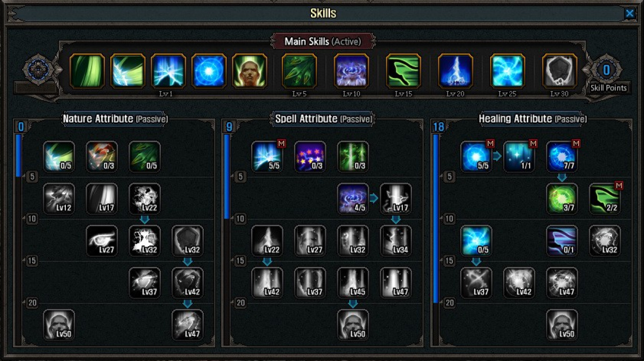Click the locked Lv27 eye skill
The image size is (644, 361).
[102, 241]
